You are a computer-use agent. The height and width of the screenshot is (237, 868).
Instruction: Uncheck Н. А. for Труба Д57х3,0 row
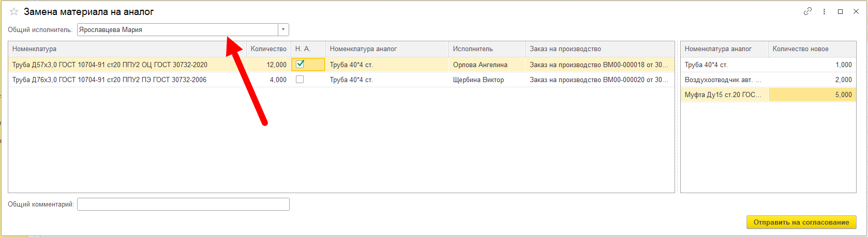click(300, 65)
